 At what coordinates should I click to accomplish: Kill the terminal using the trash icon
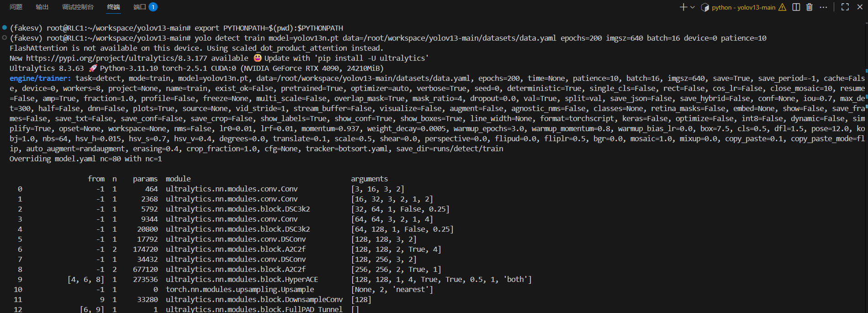(x=809, y=7)
